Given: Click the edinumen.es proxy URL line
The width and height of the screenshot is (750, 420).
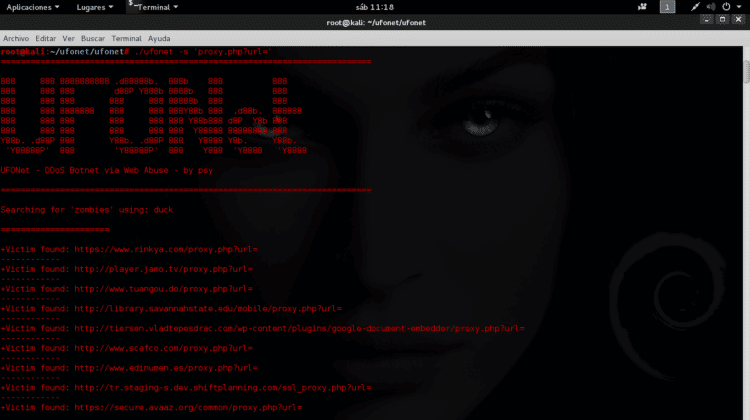Looking at the screenshot, I should tap(129, 368).
